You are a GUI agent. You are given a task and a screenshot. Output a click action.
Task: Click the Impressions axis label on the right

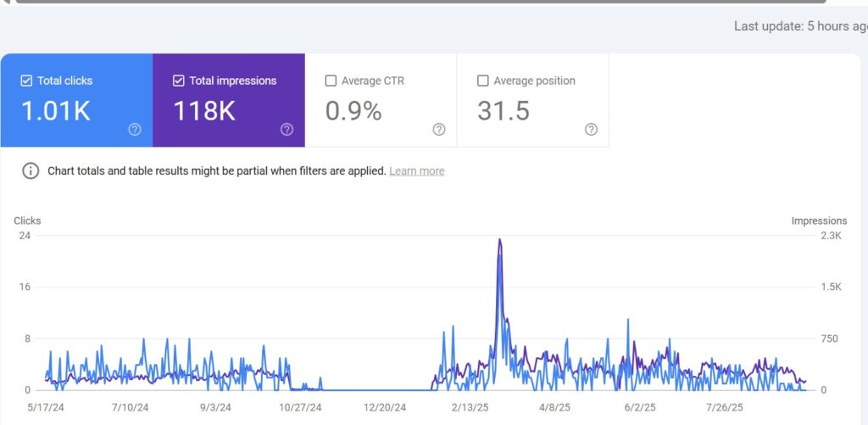pyautogui.click(x=819, y=221)
